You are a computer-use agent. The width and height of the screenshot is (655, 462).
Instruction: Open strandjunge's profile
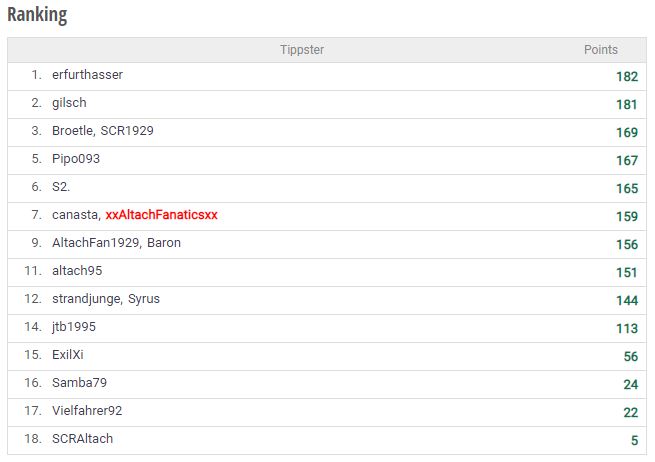coord(86,299)
